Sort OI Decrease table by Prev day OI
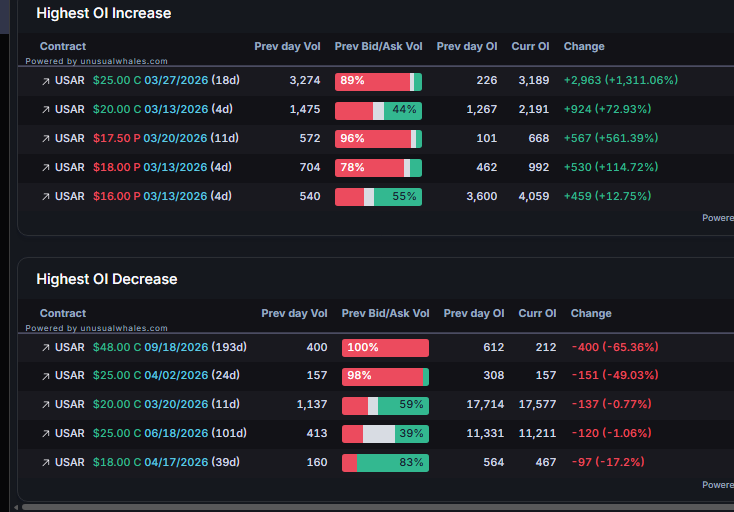Screen dimensions: 734x512 point(474,313)
